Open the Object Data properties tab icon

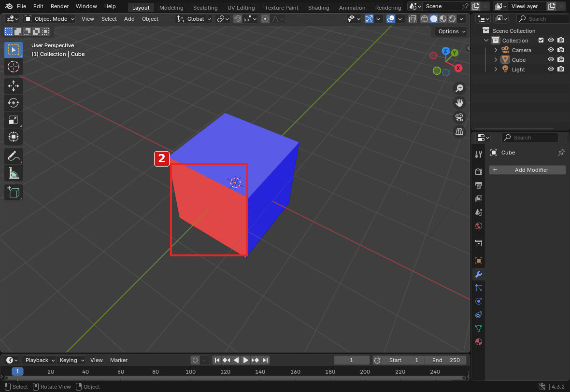point(479,328)
